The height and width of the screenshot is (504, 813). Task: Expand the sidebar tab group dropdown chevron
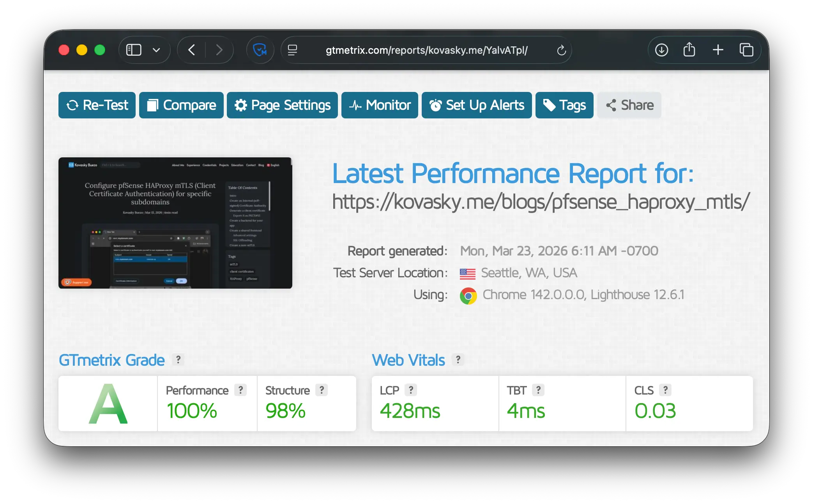156,50
